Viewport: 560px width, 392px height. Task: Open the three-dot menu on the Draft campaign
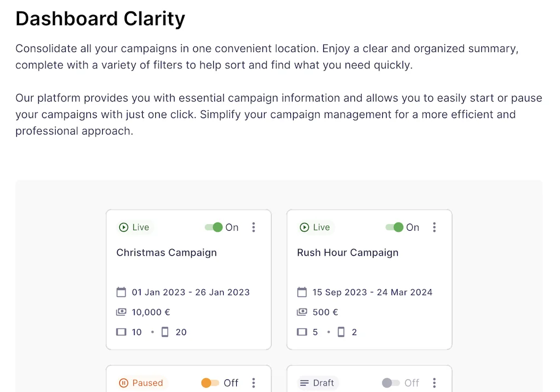pos(434,383)
